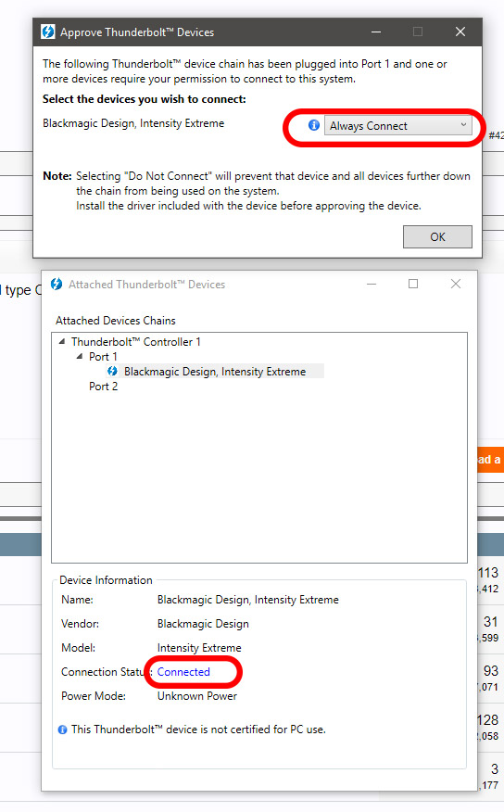Image resolution: width=504 pixels, height=812 pixels.
Task: Collapse the Thunderbolt Controller 1 tree node
Action: [x=62, y=341]
